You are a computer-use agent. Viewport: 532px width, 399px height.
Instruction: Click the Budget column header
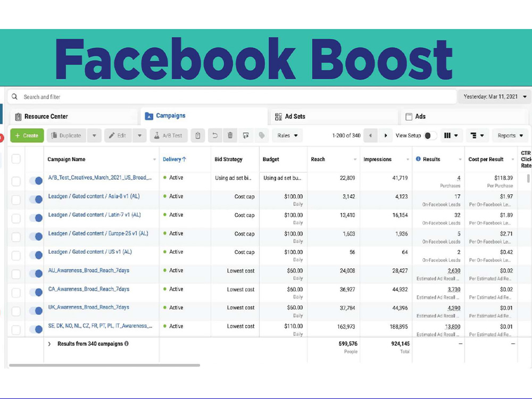[x=271, y=159]
